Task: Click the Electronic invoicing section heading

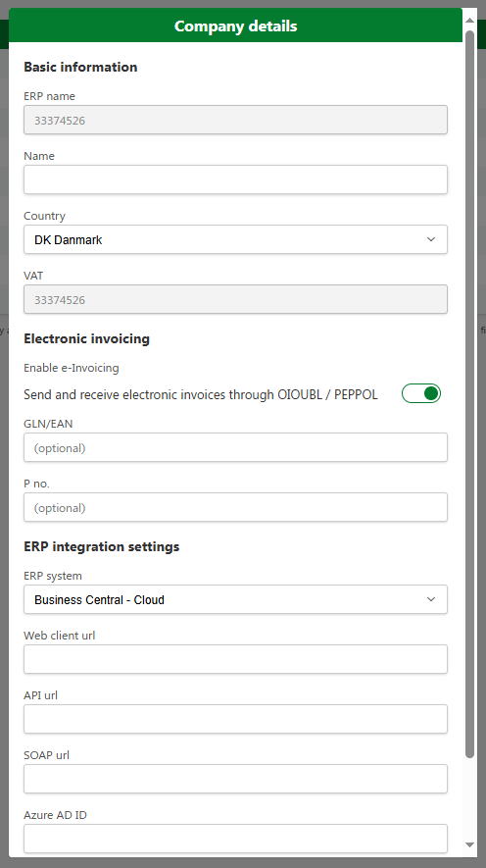Action: coord(87,338)
